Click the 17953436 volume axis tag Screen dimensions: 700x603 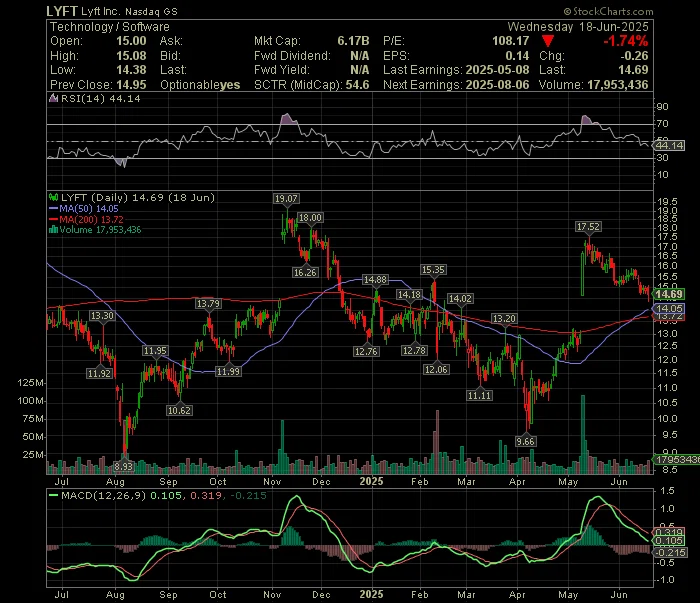(676, 459)
